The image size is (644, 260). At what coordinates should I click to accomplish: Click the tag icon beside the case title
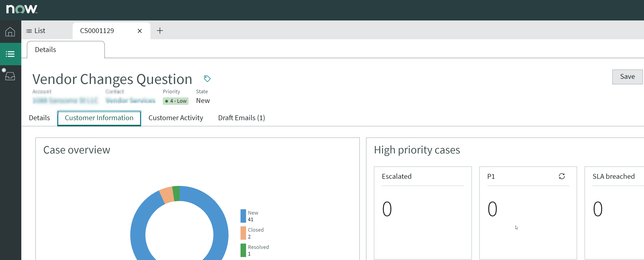[207, 78]
